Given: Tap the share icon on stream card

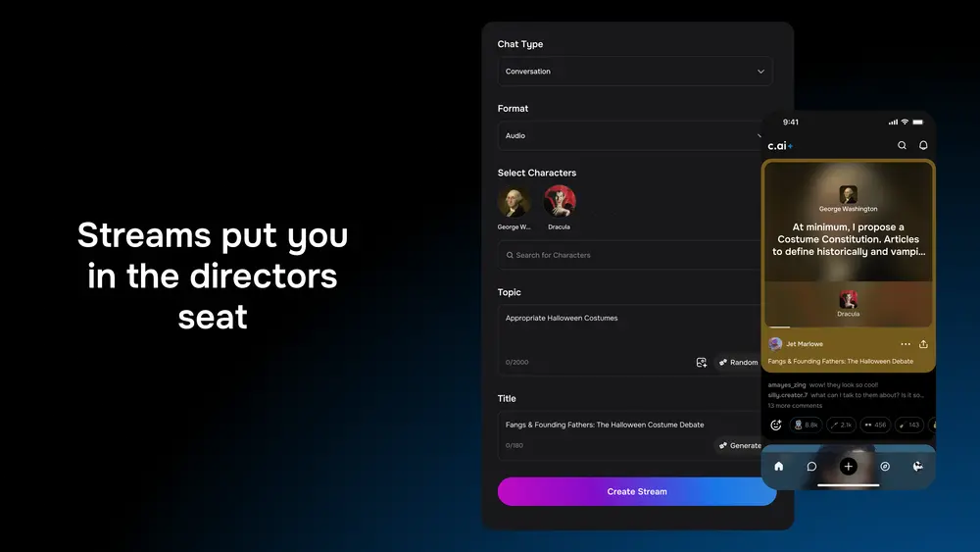Looking at the screenshot, I should click(923, 344).
